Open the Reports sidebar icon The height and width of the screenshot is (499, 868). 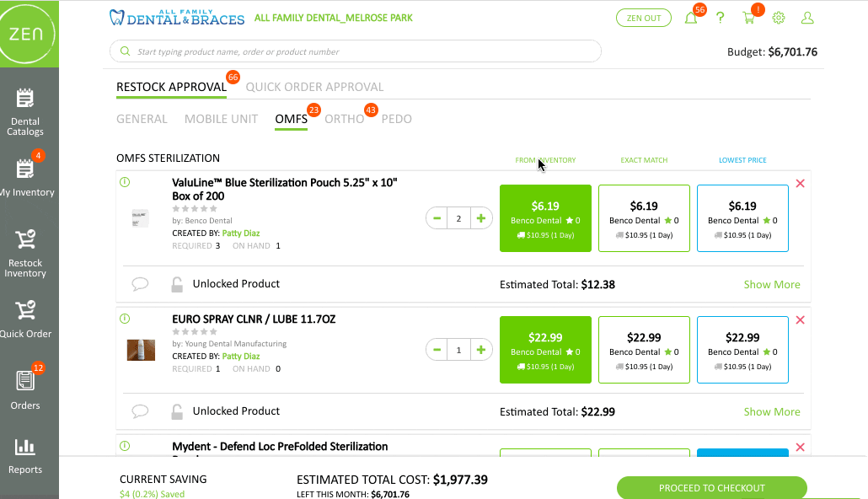25,456
